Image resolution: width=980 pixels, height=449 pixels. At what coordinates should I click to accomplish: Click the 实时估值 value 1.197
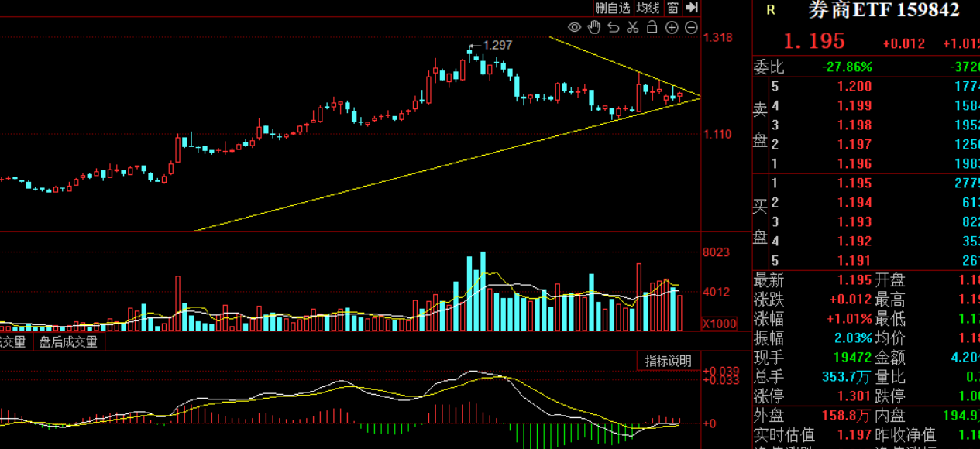coord(854,435)
